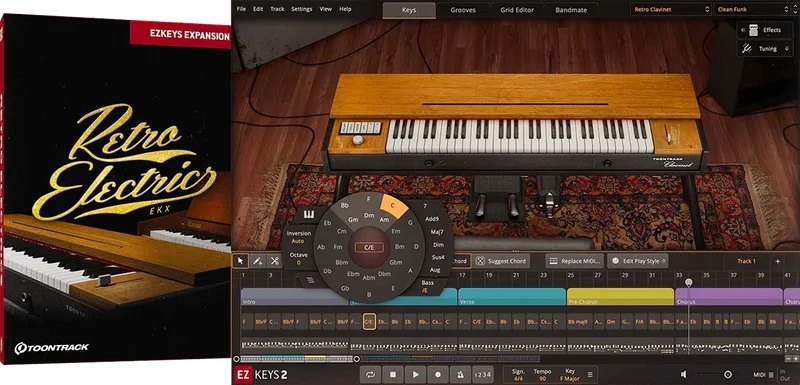Switch to the Bandmate tab
800x385 pixels.
(571, 10)
